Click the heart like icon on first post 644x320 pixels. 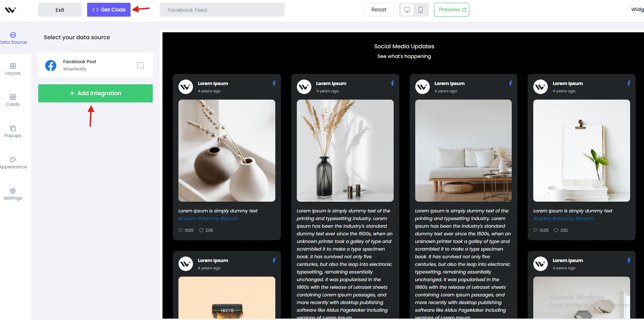click(181, 230)
